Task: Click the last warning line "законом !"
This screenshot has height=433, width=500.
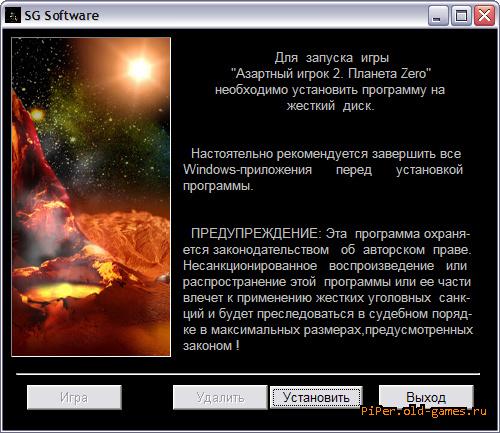Action: click(211, 346)
